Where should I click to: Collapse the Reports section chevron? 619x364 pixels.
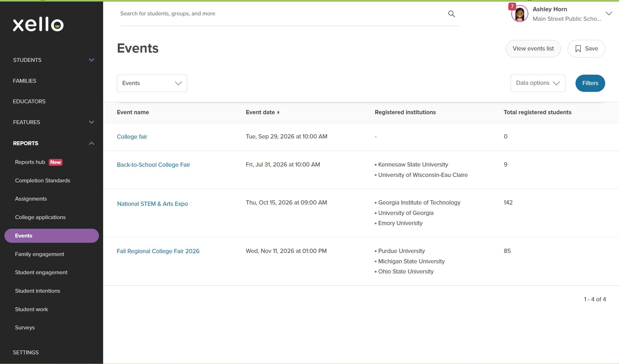coord(91,143)
